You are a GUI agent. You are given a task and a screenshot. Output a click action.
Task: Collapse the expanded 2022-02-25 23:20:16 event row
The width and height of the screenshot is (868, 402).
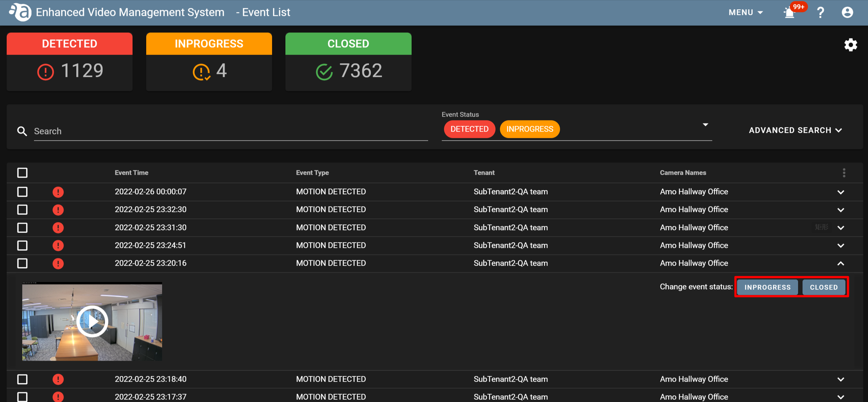point(840,263)
